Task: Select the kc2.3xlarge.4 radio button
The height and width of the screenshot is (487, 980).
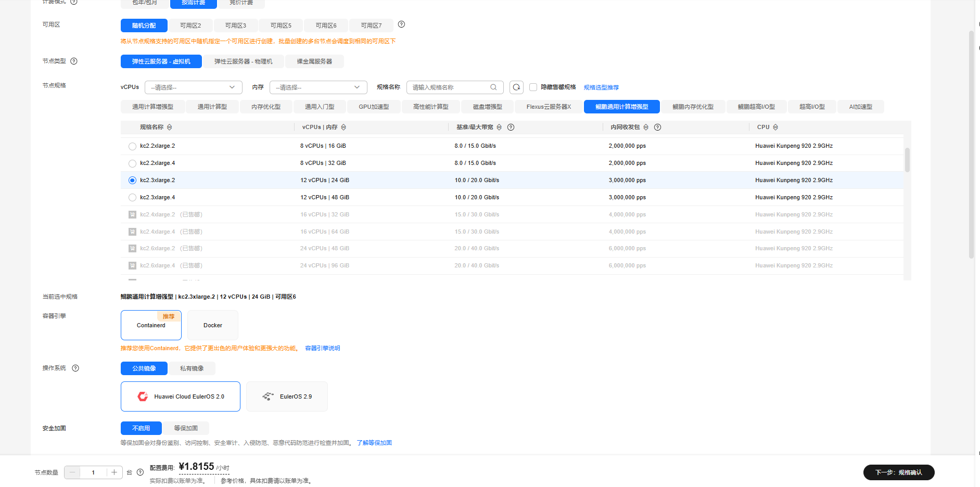Action: (132, 198)
